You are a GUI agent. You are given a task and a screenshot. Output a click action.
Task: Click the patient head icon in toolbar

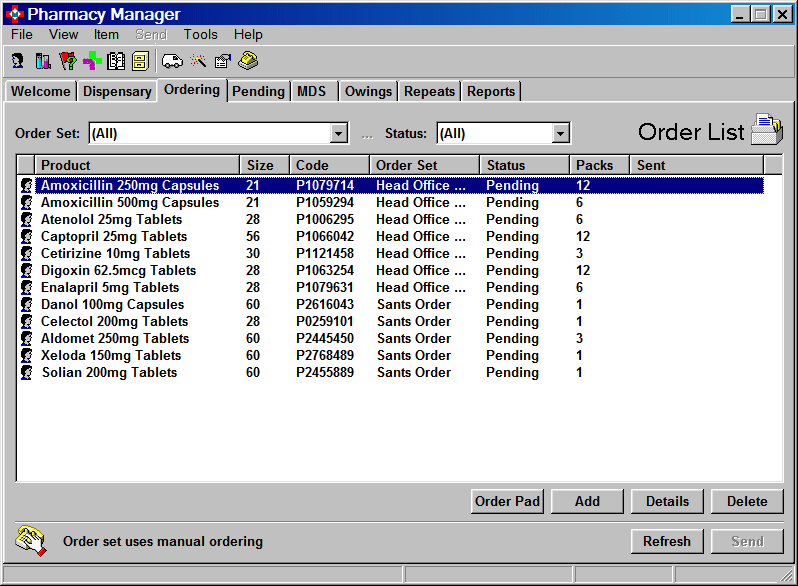coord(18,62)
